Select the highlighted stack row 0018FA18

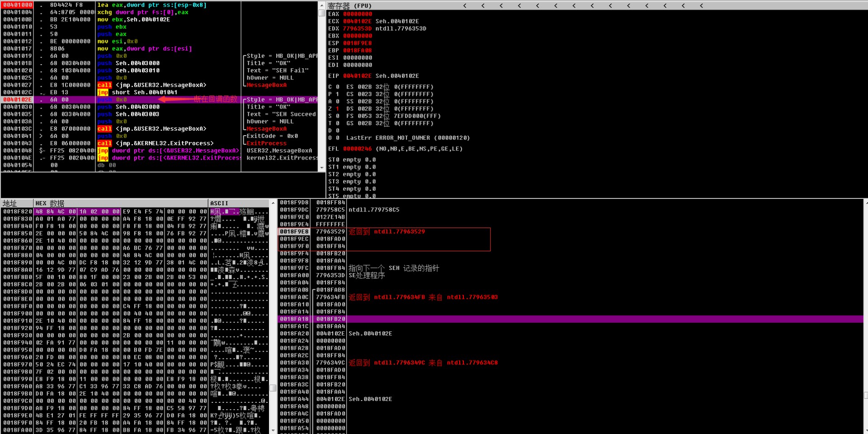tap(571, 319)
